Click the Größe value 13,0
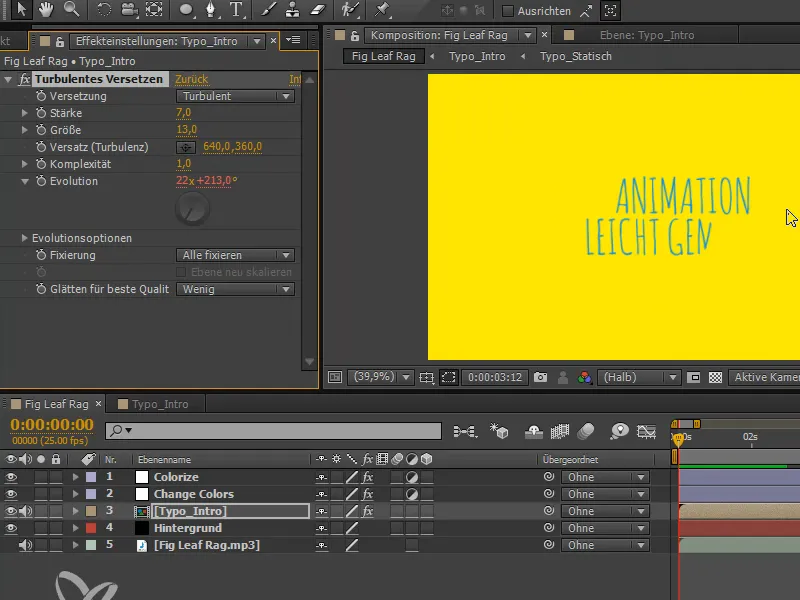 (x=186, y=130)
